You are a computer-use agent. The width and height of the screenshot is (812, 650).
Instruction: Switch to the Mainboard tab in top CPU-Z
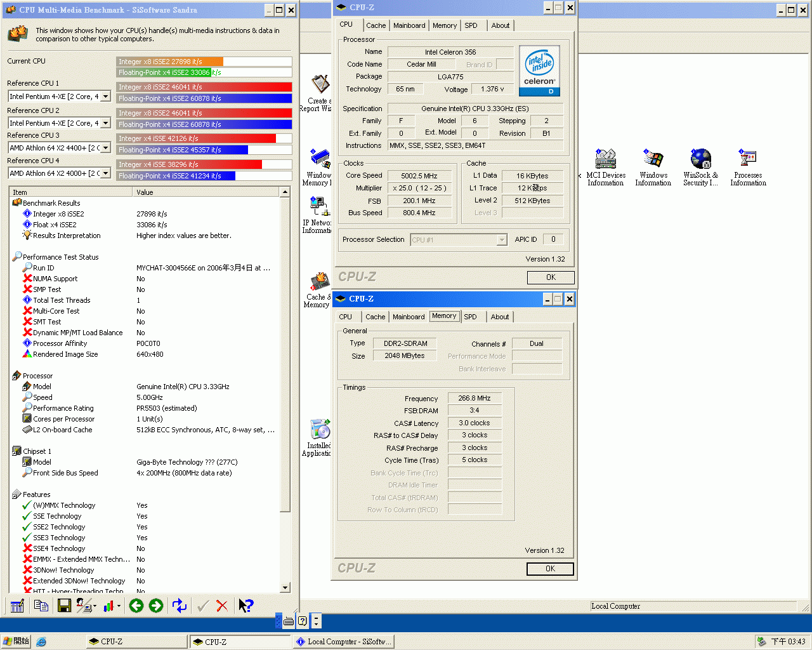click(409, 25)
